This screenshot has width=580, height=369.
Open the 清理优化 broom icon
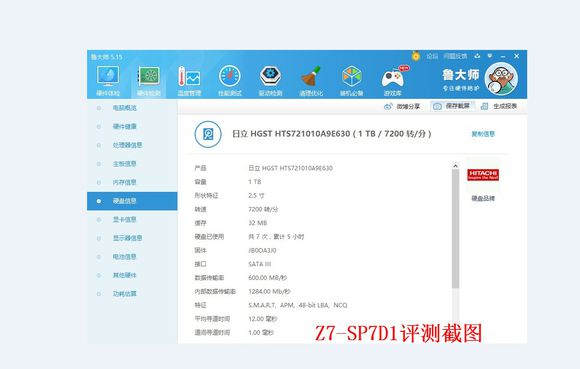[x=311, y=76]
